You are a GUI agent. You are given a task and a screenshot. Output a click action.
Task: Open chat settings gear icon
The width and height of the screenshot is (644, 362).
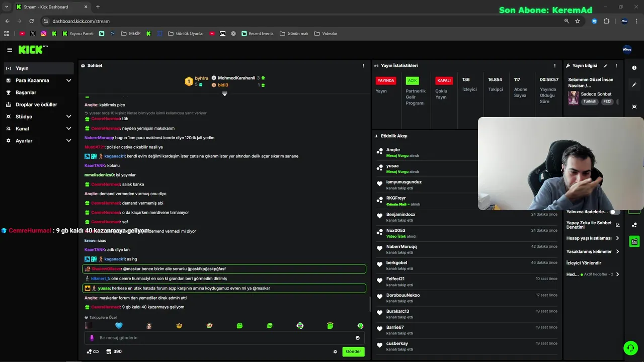(x=335, y=352)
